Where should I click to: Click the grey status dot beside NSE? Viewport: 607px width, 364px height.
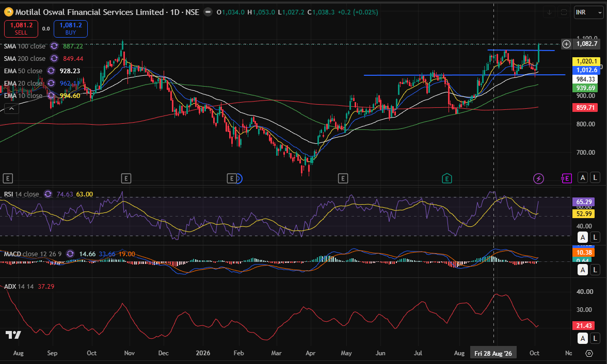coord(208,12)
